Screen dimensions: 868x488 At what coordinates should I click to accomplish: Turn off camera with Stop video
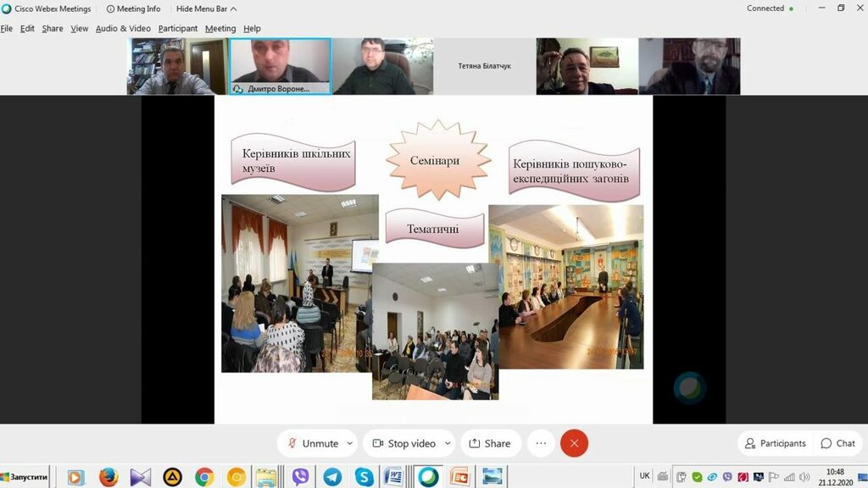coord(403,443)
